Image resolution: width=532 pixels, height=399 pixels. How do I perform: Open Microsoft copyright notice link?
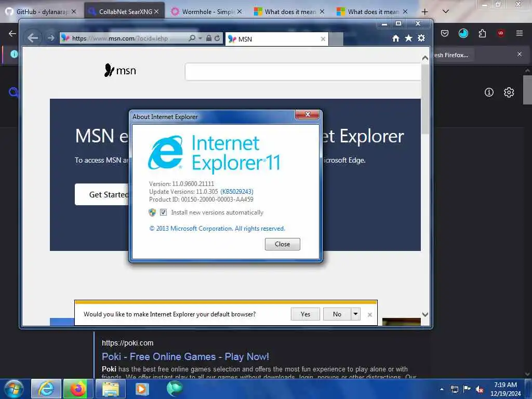(x=217, y=229)
